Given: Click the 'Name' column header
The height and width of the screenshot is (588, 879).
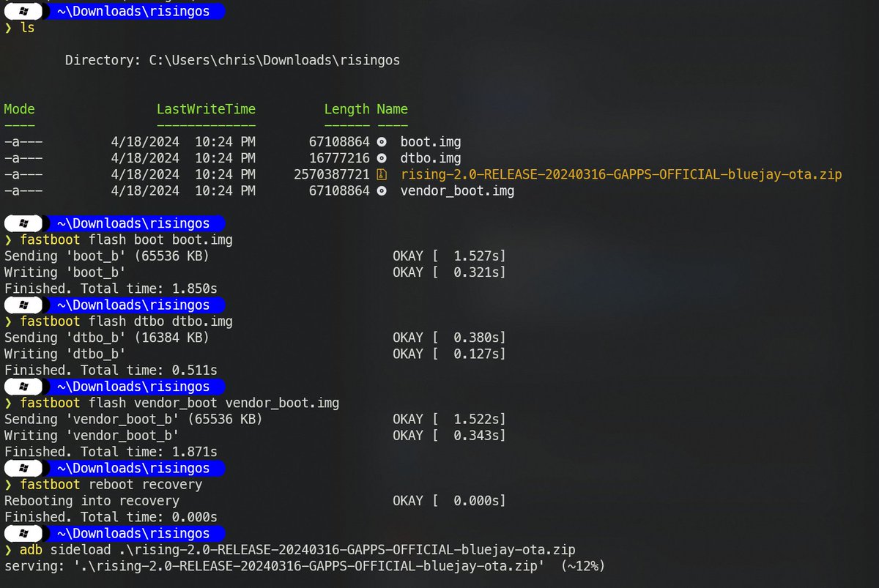Looking at the screenshot, I should coord(392,109).
